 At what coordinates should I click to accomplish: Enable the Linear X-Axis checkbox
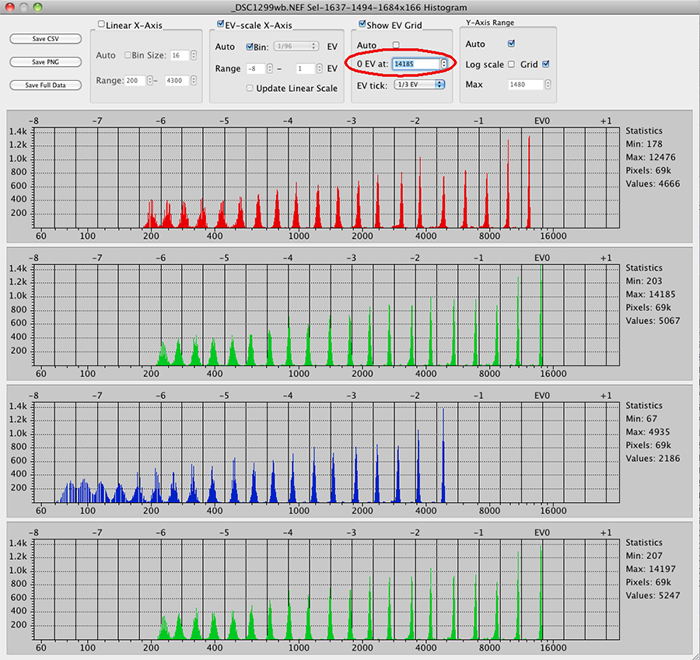coord(101,25)
